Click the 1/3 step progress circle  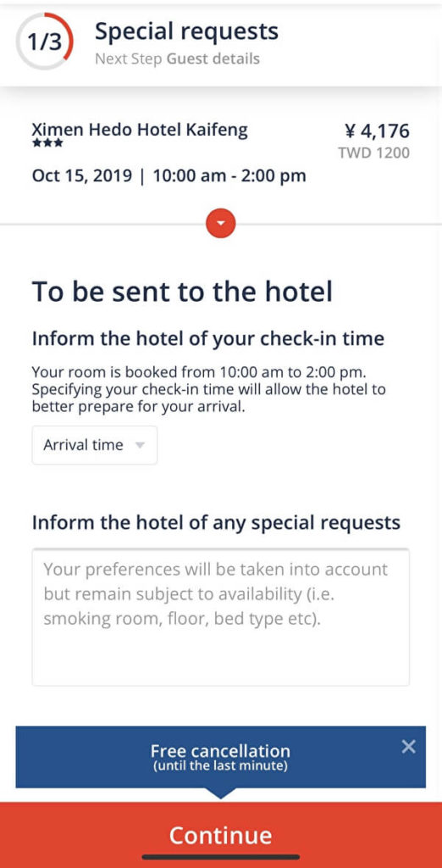coord(44,42)
